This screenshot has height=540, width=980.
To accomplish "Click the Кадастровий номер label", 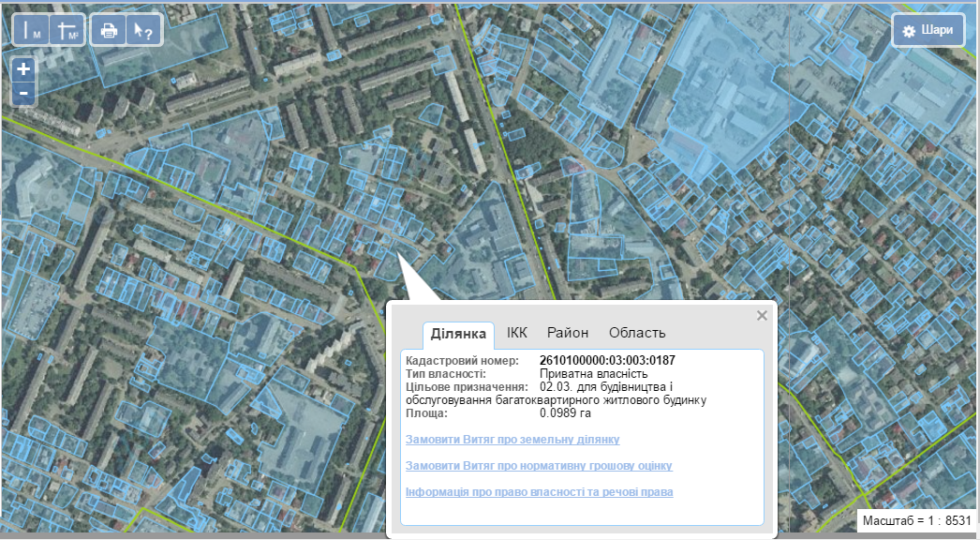I will tap(462, 360).
